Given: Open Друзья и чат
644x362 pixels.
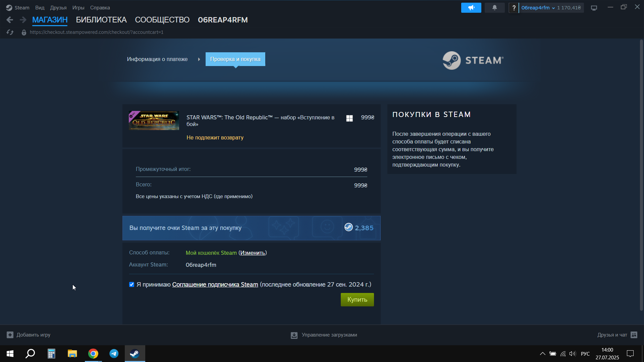Looking at the screenshot, I should 617,335.
